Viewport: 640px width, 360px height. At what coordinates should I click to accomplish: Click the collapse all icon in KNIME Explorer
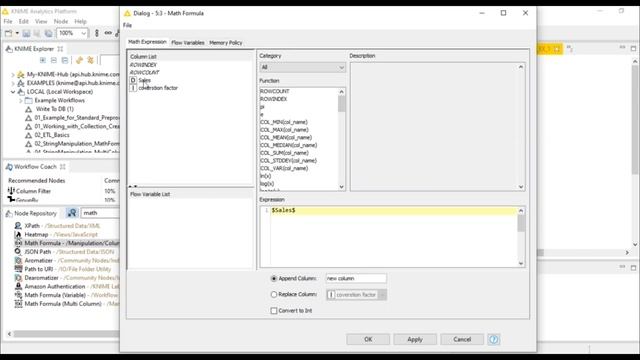click(x=54, y=60)
